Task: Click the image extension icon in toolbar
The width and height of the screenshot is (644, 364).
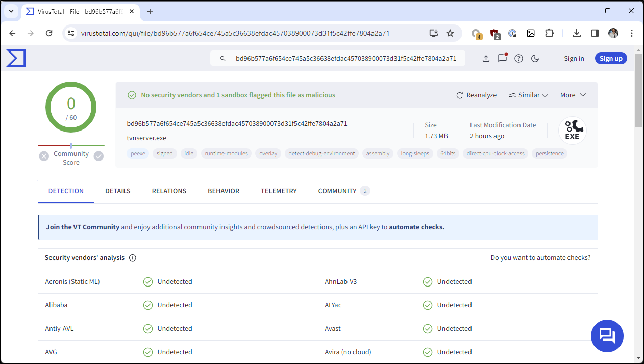Action: click(531, 33)
